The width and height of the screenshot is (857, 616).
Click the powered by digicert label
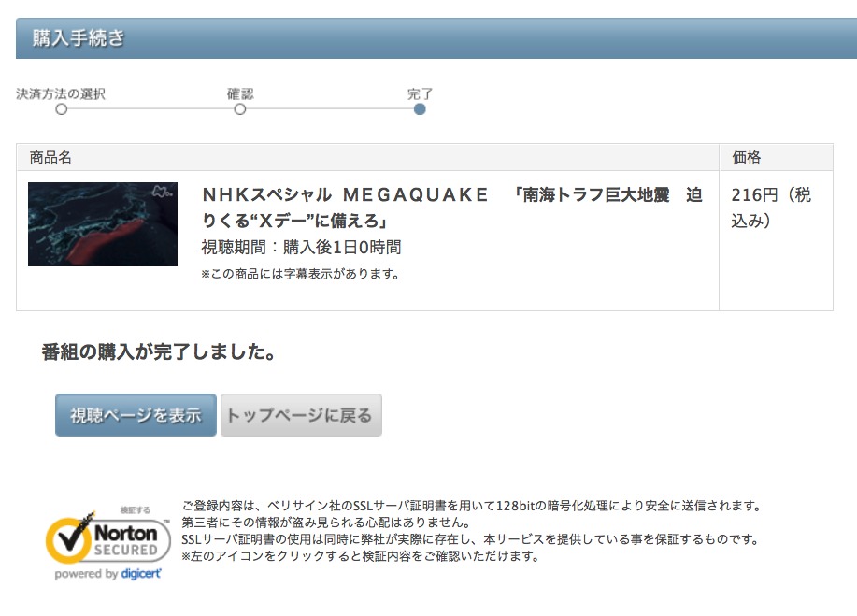click(108, 574)
